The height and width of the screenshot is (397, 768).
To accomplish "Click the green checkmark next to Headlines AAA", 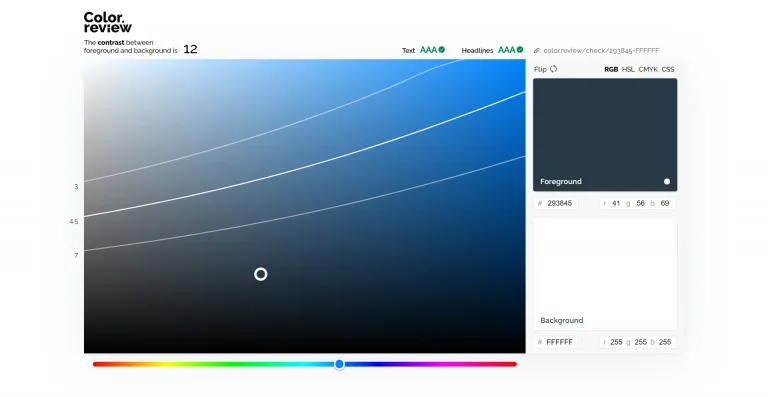I will (x=520, y=49).
